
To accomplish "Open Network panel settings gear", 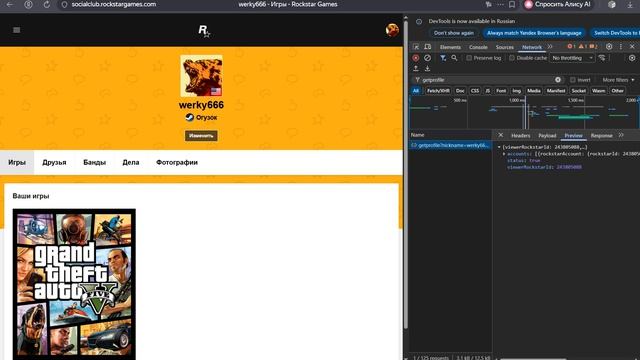I will 632,58.
